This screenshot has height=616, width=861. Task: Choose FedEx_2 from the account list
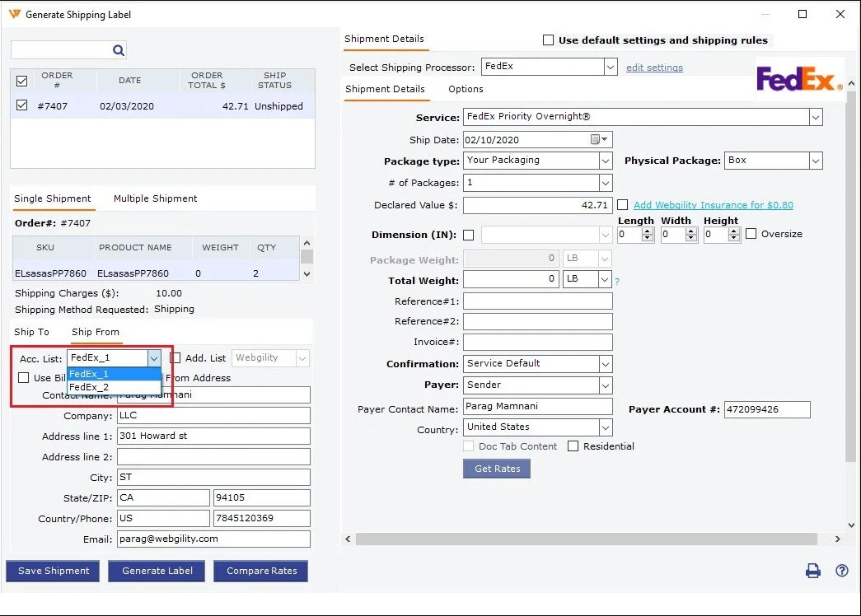(x=89, y=387)
